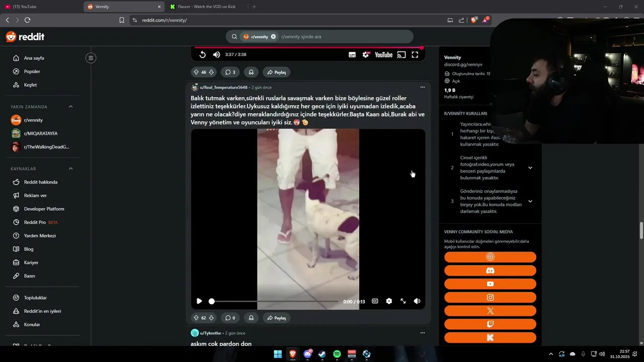Open the community Instagram social button

(x=490, y=298)
